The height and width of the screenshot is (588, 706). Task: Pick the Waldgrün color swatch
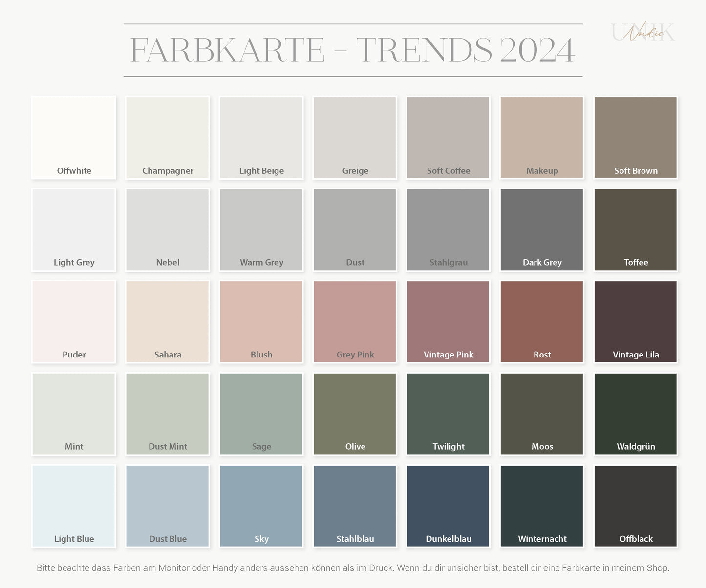pyautogui.click(x=636, y=414)
